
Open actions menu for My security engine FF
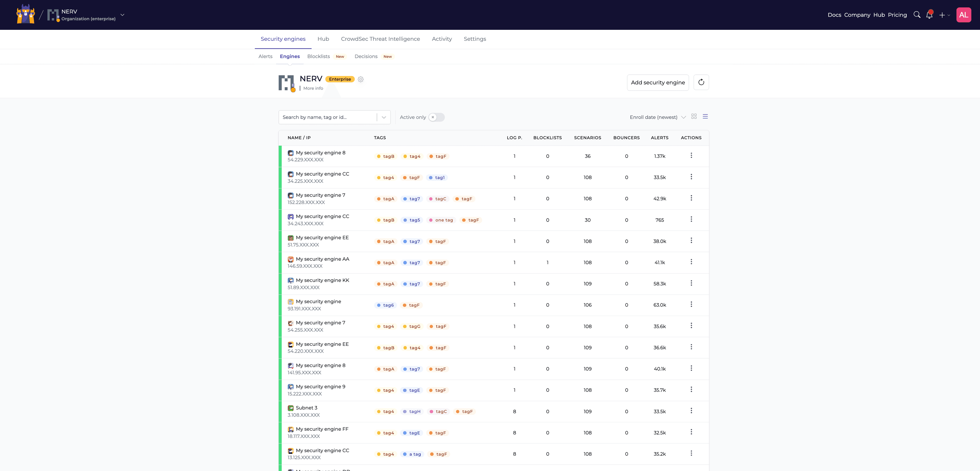[691, 432]
